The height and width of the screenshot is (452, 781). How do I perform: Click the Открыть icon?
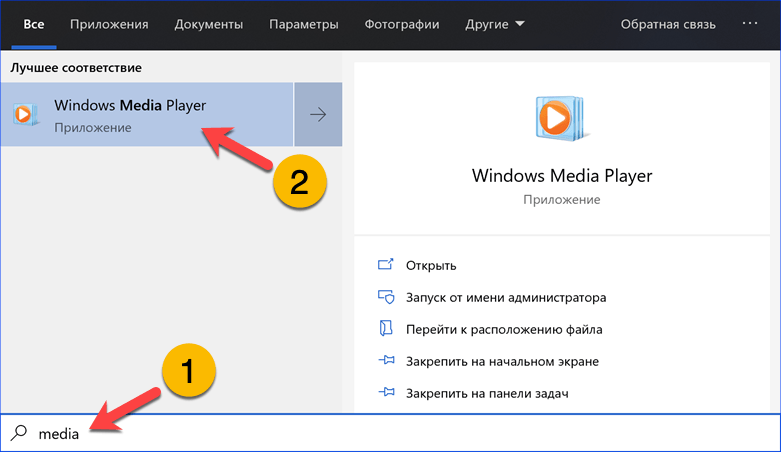386,264
